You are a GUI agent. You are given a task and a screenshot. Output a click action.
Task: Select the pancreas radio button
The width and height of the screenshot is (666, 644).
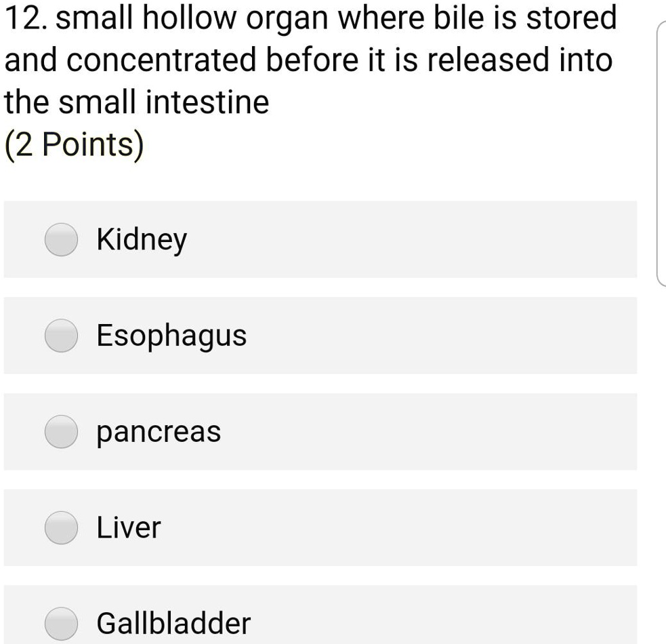pyautogui.click(x=60, y=432)
